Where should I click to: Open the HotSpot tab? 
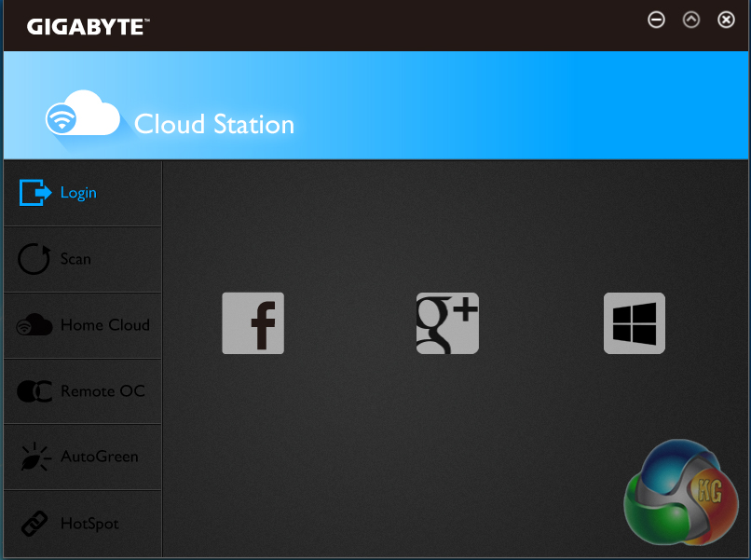click(x=82, y=524)
